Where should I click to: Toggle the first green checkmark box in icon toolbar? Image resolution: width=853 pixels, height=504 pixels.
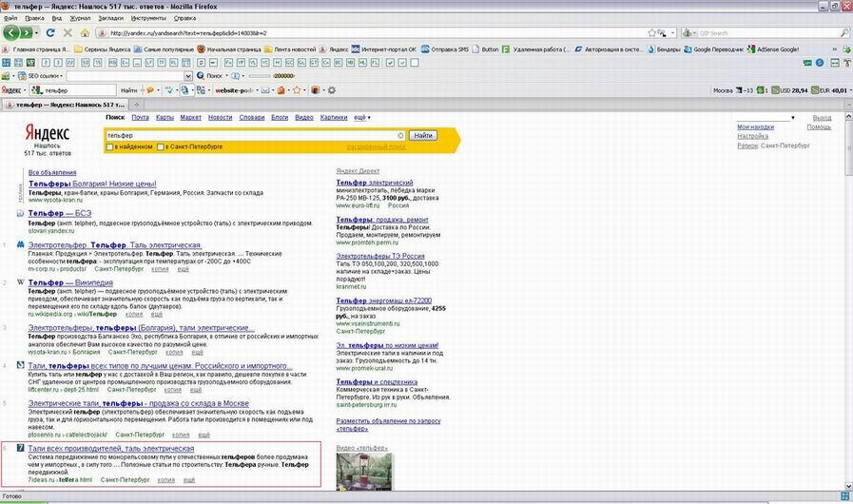390,63
